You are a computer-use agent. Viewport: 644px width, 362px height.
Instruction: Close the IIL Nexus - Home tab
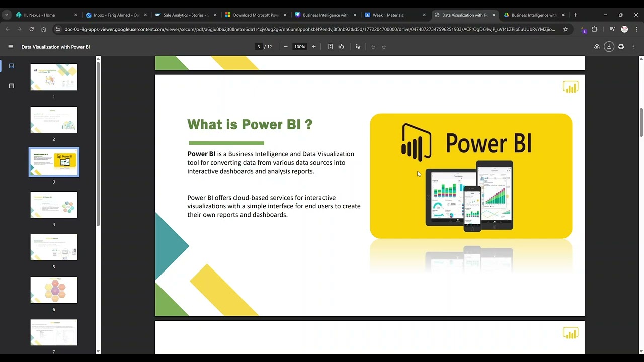tap(76, 15)
